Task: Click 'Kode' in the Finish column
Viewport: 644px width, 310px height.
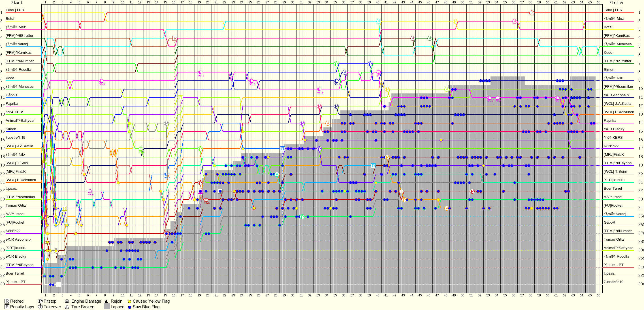Action: [608, 53]
